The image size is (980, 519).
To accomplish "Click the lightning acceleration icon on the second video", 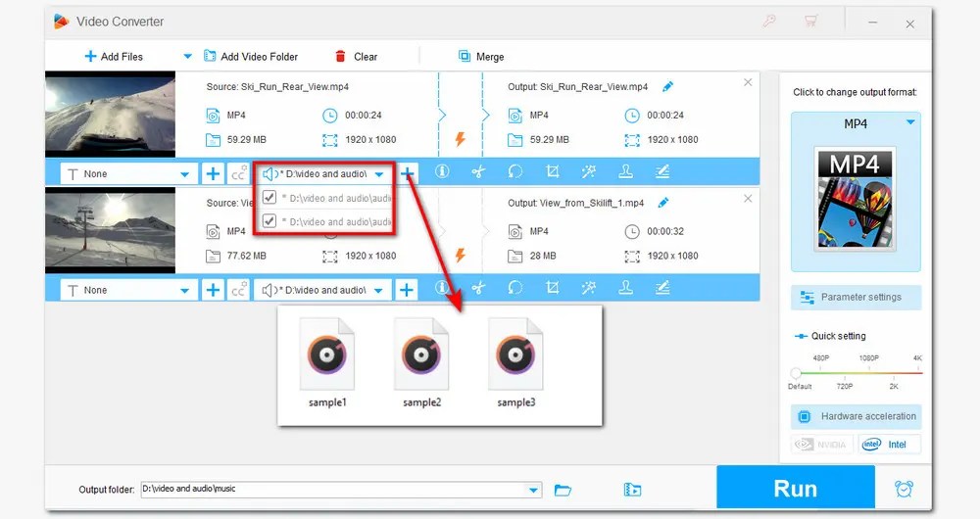I will 460,255.
